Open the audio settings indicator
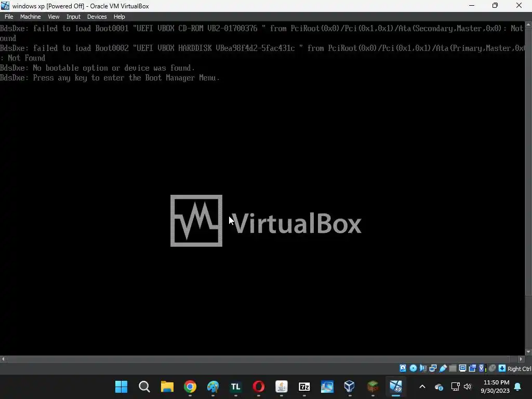Screen dimensions: 532x399 [x=423, y=368]
